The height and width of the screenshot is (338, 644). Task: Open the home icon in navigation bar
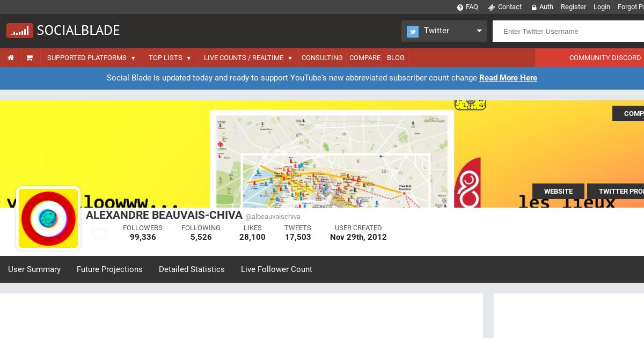tap(11, 58)
